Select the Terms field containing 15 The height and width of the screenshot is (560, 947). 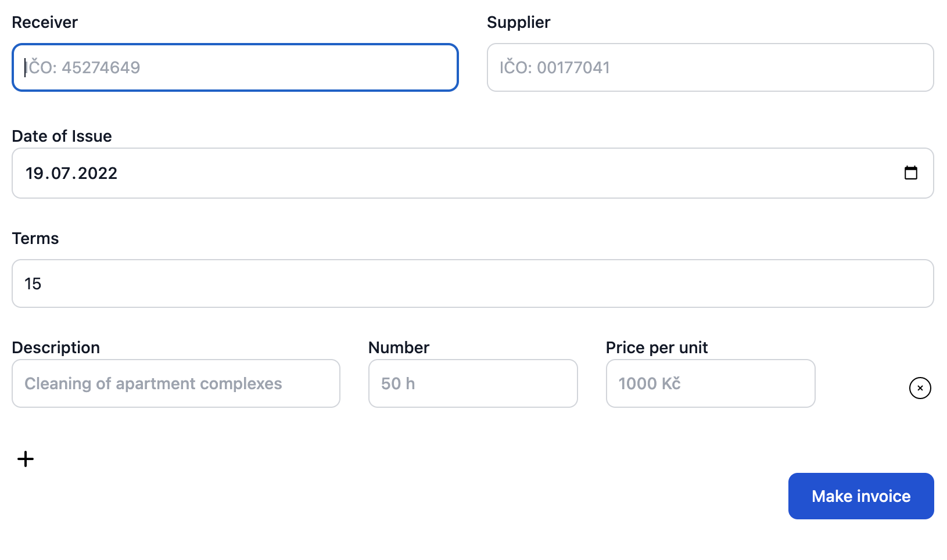(472, 283)
